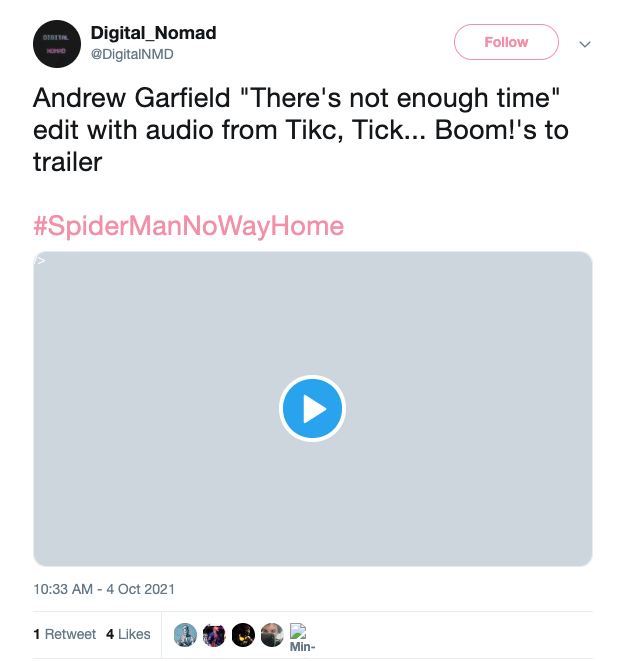View the 4 Likes list

128,634
